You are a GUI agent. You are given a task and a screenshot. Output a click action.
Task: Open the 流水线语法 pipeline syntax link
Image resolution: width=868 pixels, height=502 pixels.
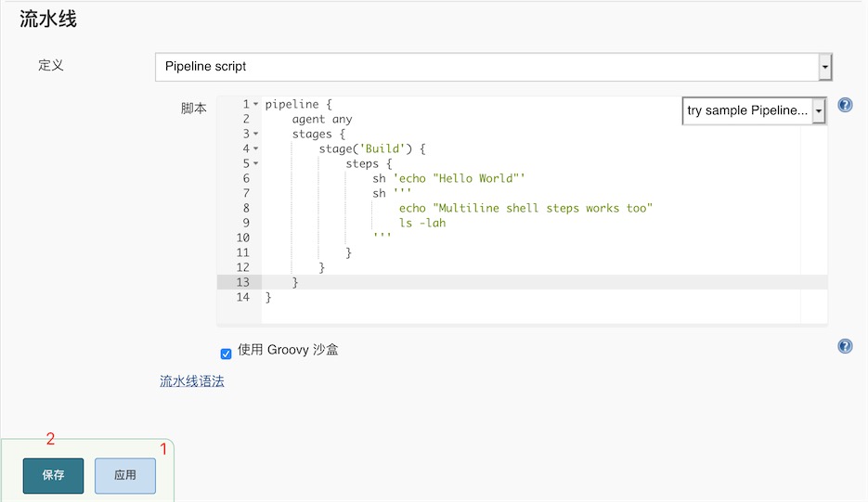pyautogui.click(x=192, y=381)
